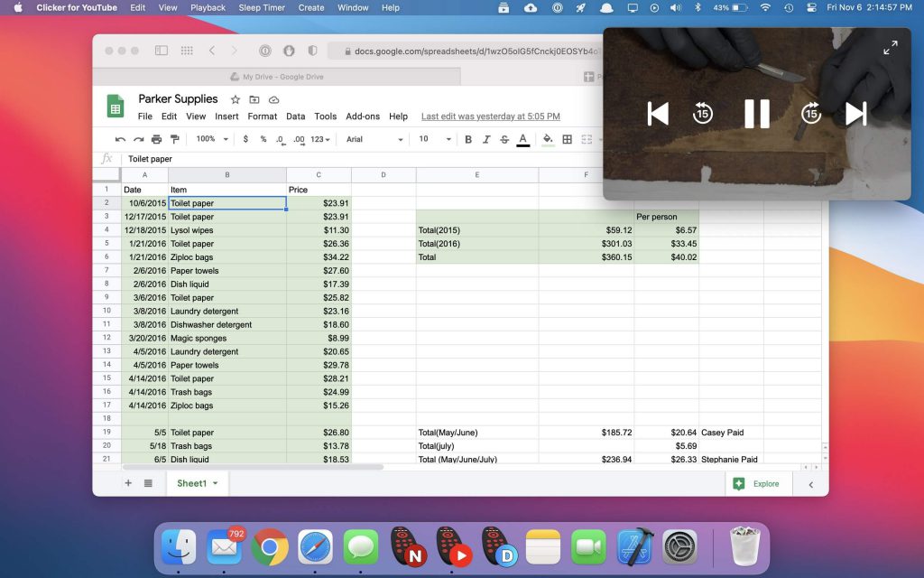Skip the video forward 15 seconds
This screenshot has width=924, height=578.
[810, 114]
